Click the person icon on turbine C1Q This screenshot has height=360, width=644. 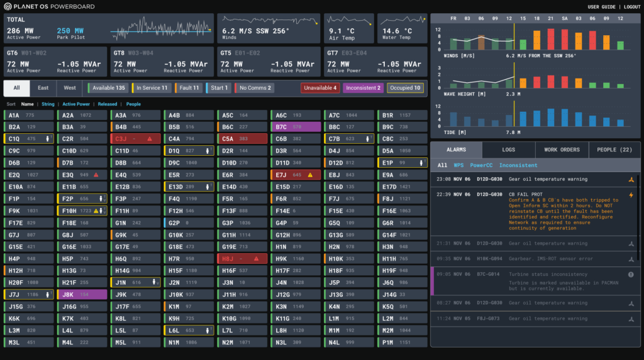(x=48, y=139)
